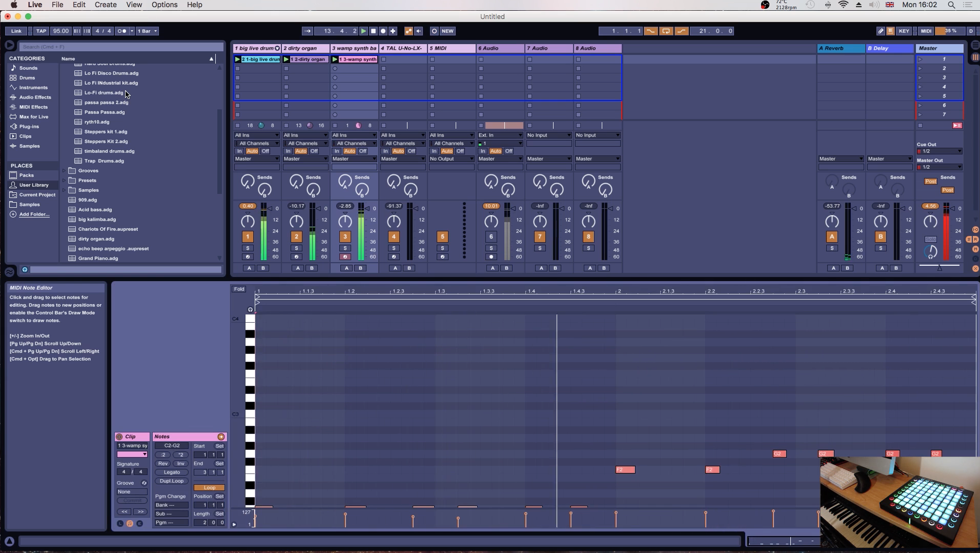The image size is (980, 553).
Task: Click the Session Record circle button
Action: [434, 31]
